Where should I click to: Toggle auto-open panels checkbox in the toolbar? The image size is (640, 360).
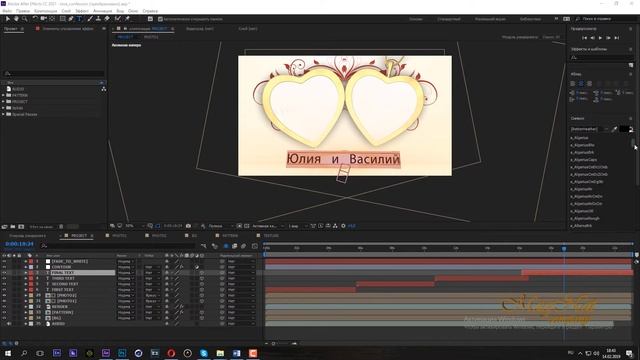pyautogui.click(x=160, y=19)
